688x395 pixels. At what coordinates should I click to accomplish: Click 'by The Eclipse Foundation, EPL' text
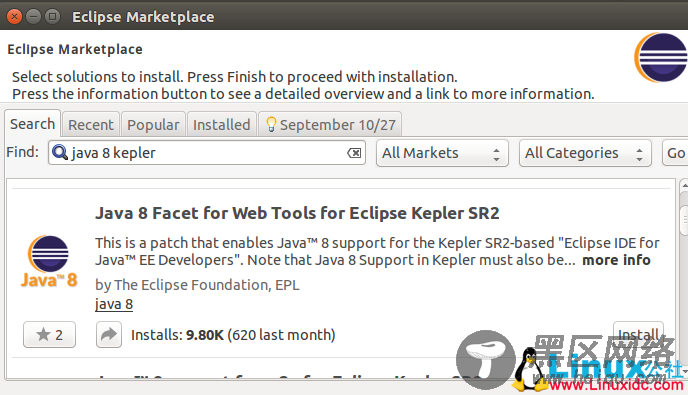click(197, 285)
